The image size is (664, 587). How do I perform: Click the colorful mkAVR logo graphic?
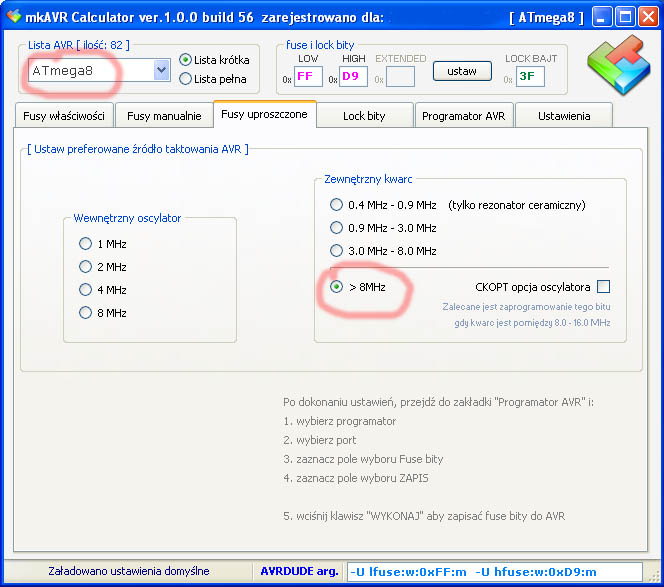pos(619,65)
